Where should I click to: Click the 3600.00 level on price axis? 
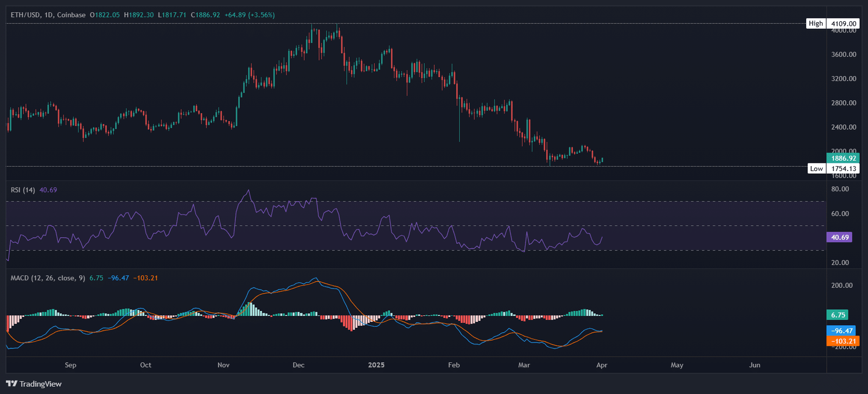[844, 54]
